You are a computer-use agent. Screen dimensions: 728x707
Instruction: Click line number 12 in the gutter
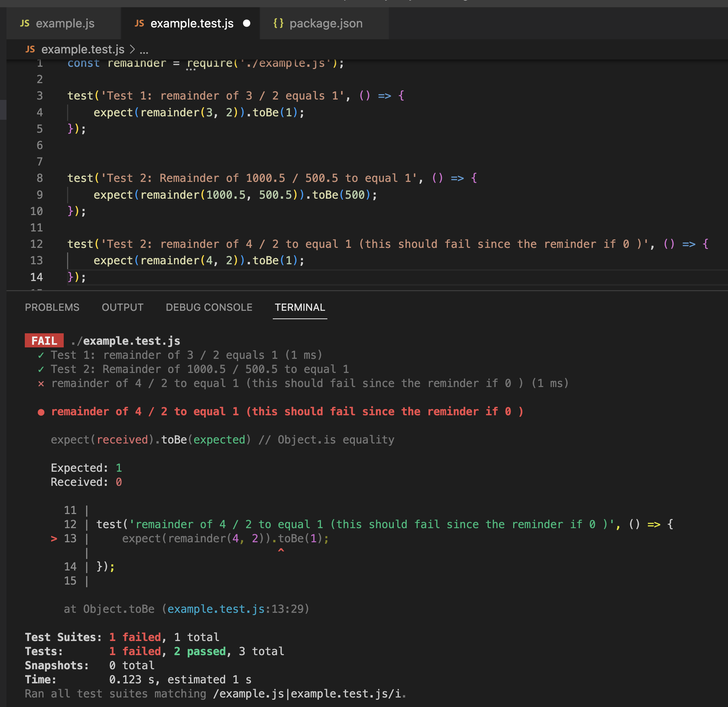(x=37, y=244)
